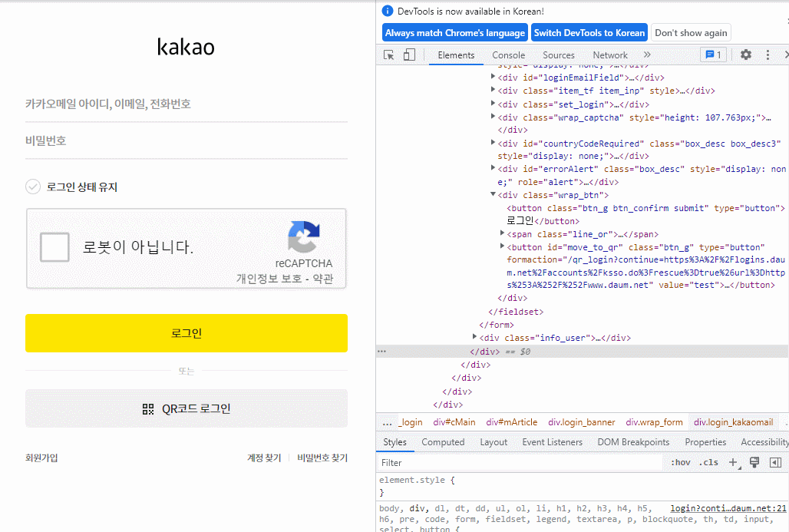Click the DevTools info notification icon
The width and height of the screenshot is (789, 532).
(388, 11)
